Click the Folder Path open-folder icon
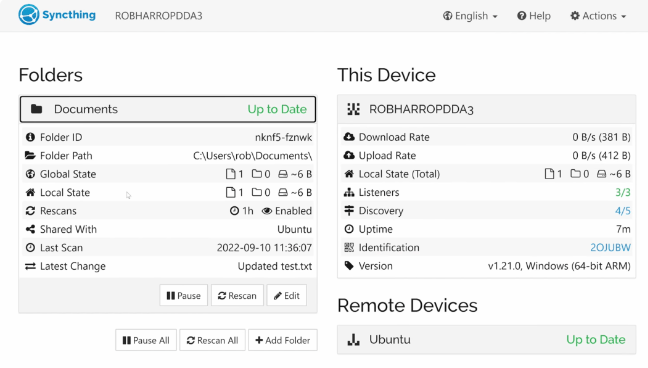This screenshot has height=368, width=648. click(x=30, y=155)
